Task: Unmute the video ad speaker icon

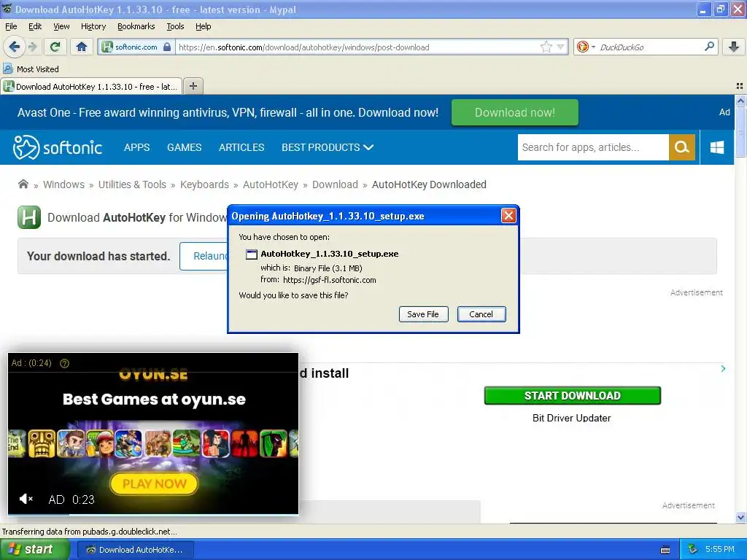Action: pos(26,499)
